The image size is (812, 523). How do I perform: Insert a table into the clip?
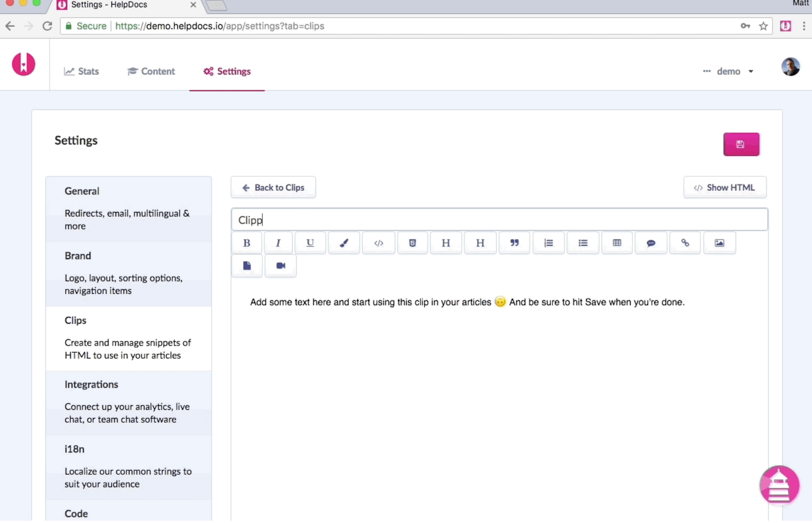pos(617,242)
